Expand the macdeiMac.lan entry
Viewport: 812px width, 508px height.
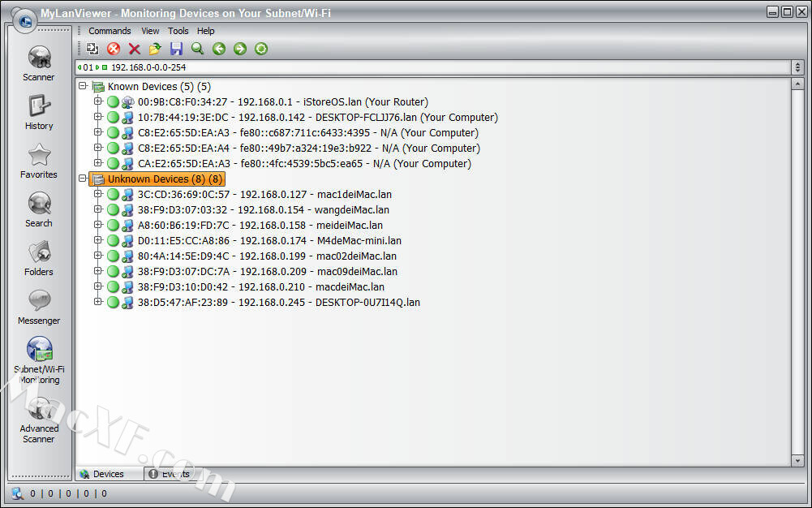coord(98,286)
